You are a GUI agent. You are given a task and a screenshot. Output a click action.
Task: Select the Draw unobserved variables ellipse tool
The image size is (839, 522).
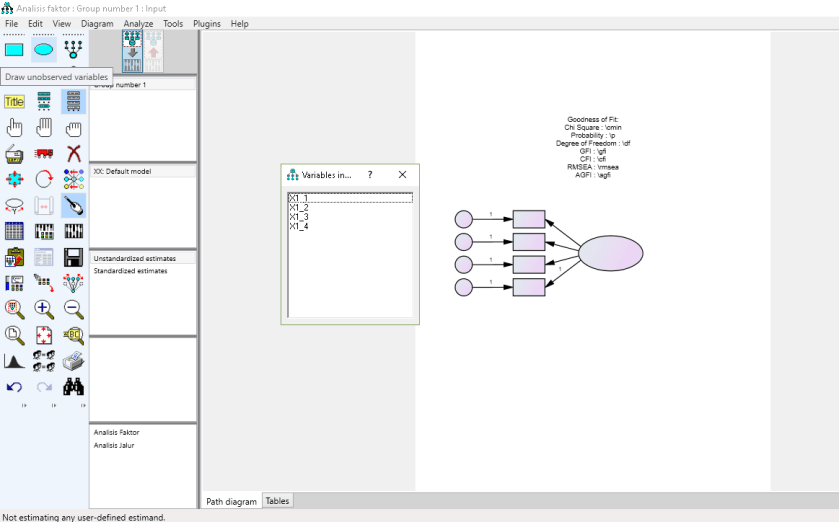pyautogui.click(x=44, y=49)
